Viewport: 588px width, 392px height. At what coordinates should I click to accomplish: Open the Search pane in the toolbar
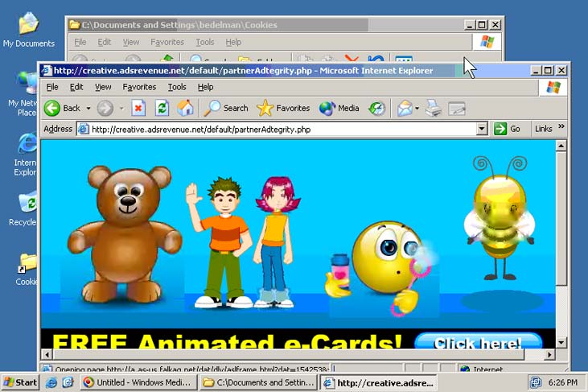click(x=226, y=108)
